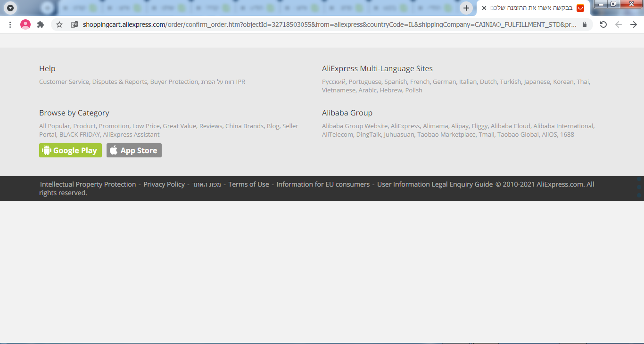Image resolution: width=644 pixels, height=344 pixels.
Task: Visit the Alibaba Group Website link
Action: click(x=355, y=126)
